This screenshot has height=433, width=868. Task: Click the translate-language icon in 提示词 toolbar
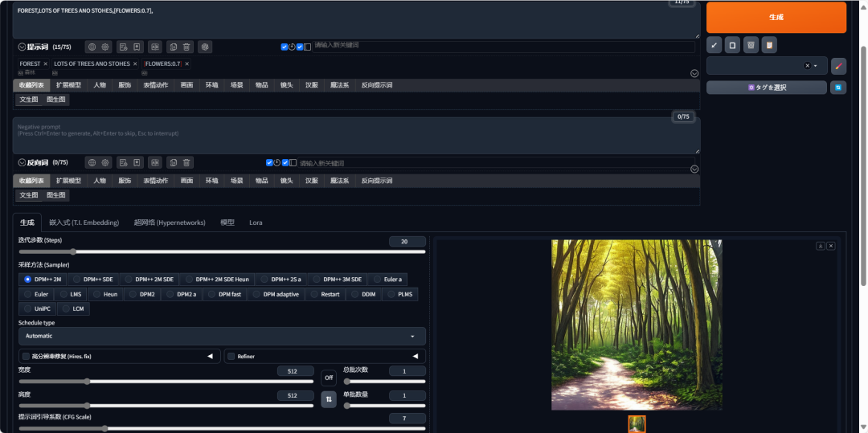click(156, 47)
